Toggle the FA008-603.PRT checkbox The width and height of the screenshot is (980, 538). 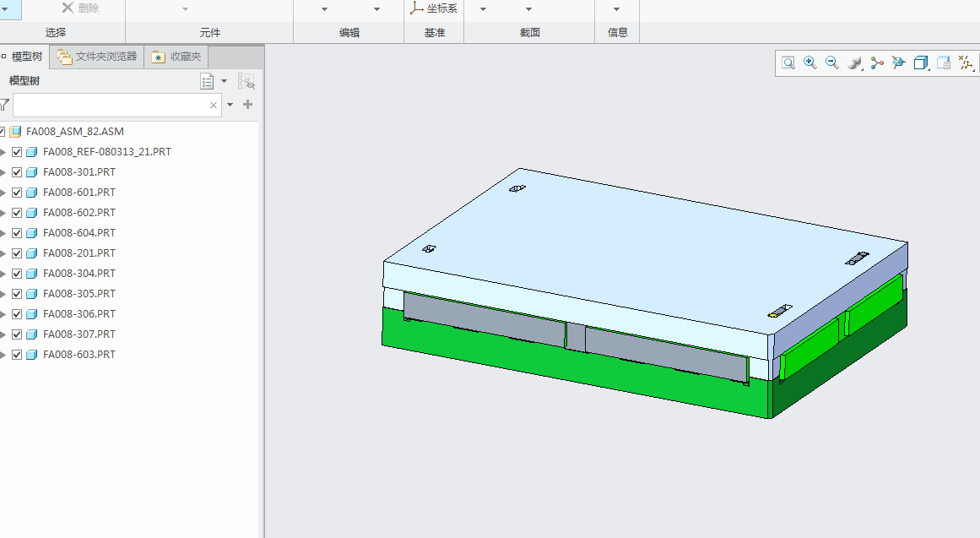click(x=17, y=355)
